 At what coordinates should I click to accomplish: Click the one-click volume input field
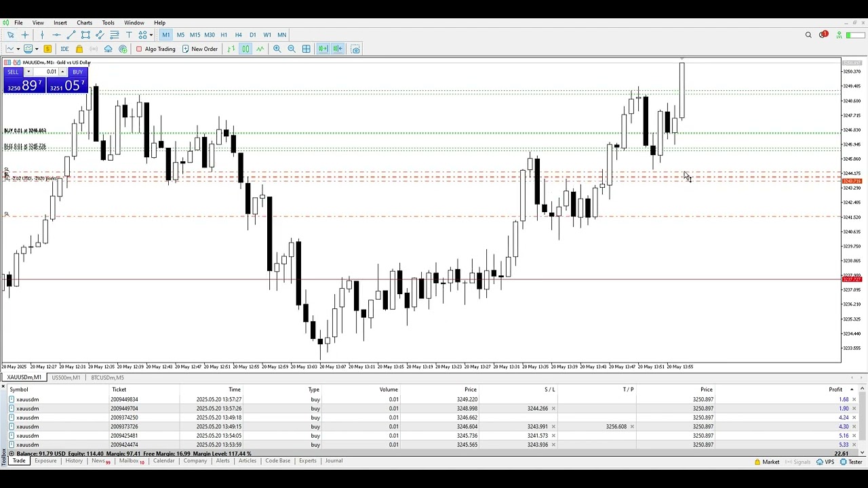pos(45,72)
